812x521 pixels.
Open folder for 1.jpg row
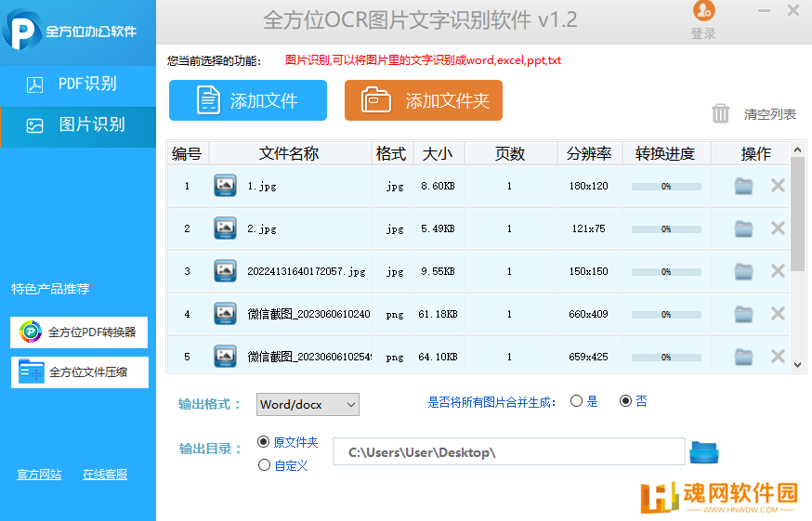[x=743, y=186]
